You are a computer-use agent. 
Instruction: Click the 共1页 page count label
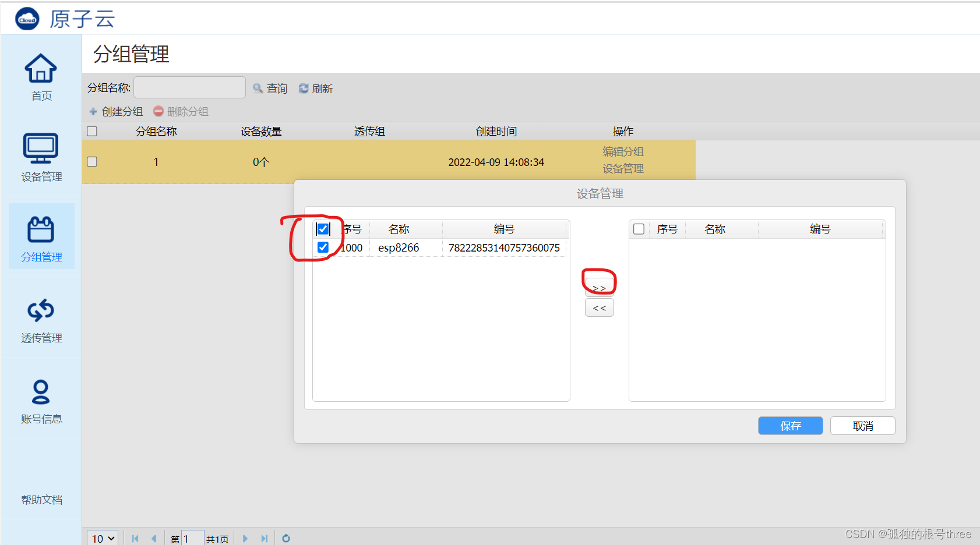click(x=217, y=539)
